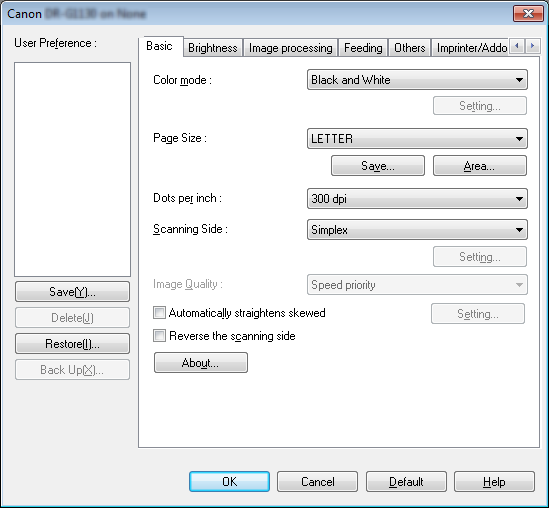Open the Image Quality dropdown
This screenshot has width=549, height=508.
417,285
